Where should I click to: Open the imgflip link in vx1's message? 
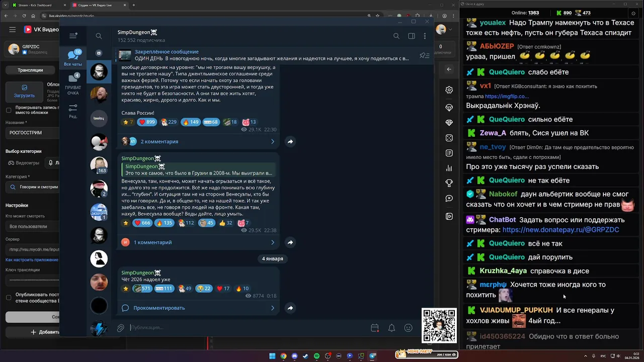[507, 96]
